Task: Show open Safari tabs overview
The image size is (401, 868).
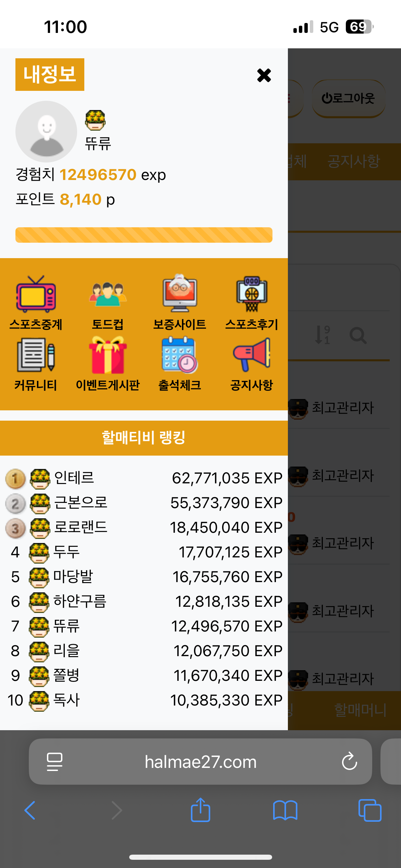Action: pos(370,810)
